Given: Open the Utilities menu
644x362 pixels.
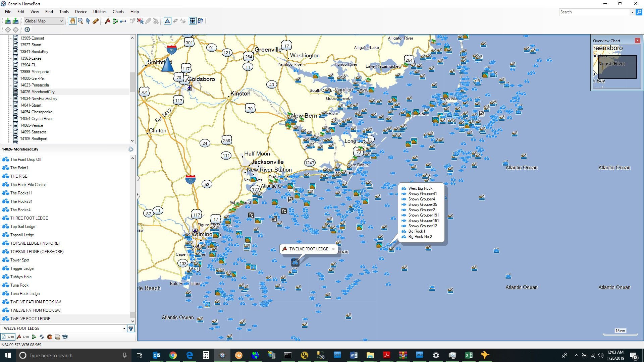Looking at the screenshot, I should [x=100, y=12].
